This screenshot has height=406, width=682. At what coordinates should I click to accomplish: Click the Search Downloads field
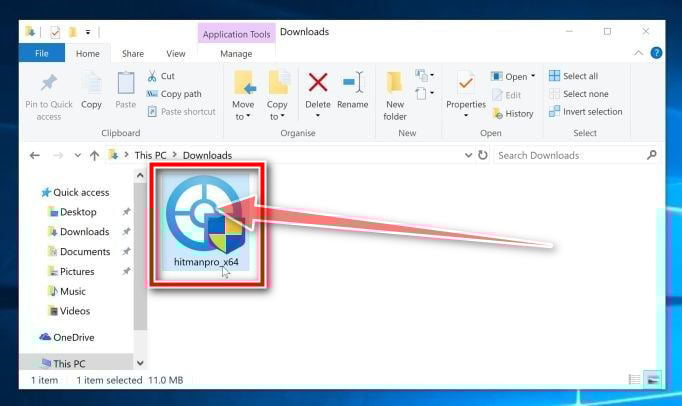pyautogui.click(x=571, y=155)
